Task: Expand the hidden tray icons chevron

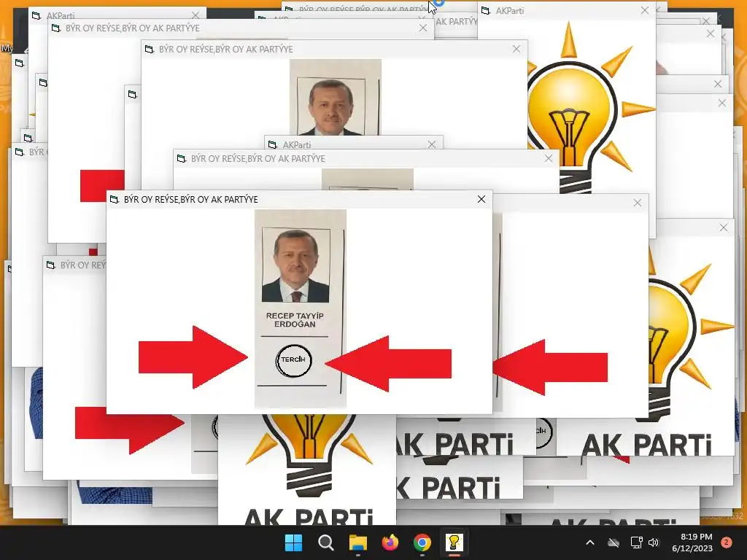Action: pos(589,542)
